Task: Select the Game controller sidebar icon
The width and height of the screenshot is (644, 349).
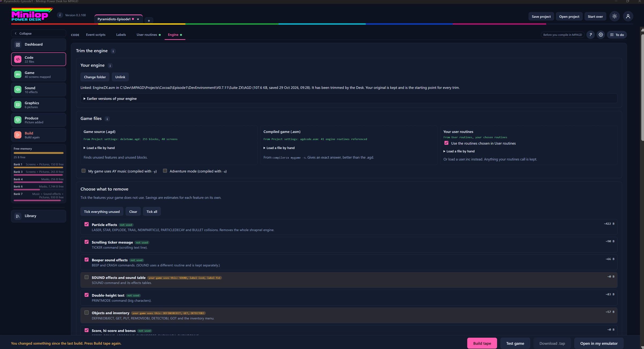Action: point(18,74)
